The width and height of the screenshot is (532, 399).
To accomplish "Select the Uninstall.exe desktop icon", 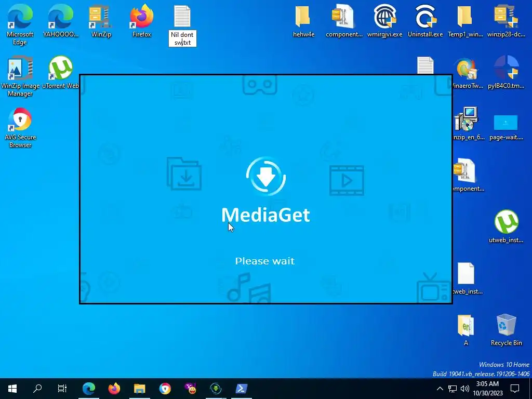I will click(x=425, y=21).
